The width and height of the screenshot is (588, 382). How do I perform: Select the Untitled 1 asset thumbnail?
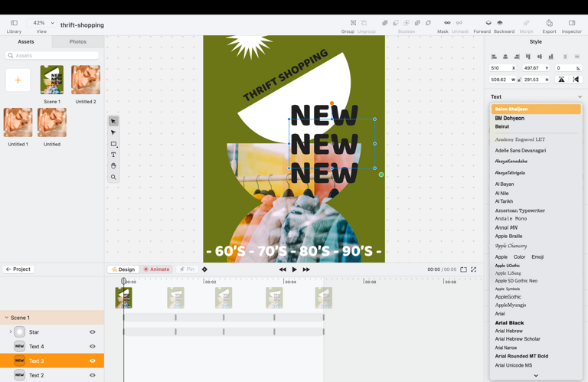pos(18,122)
